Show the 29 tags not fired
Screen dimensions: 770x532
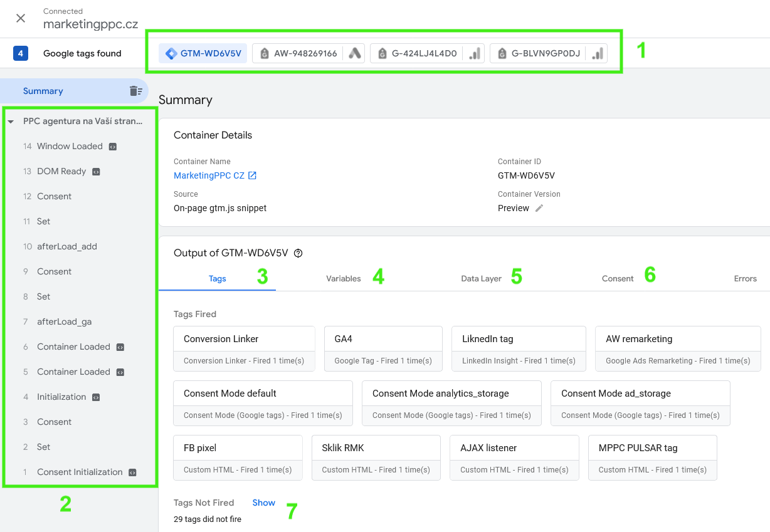click(263, 503)
